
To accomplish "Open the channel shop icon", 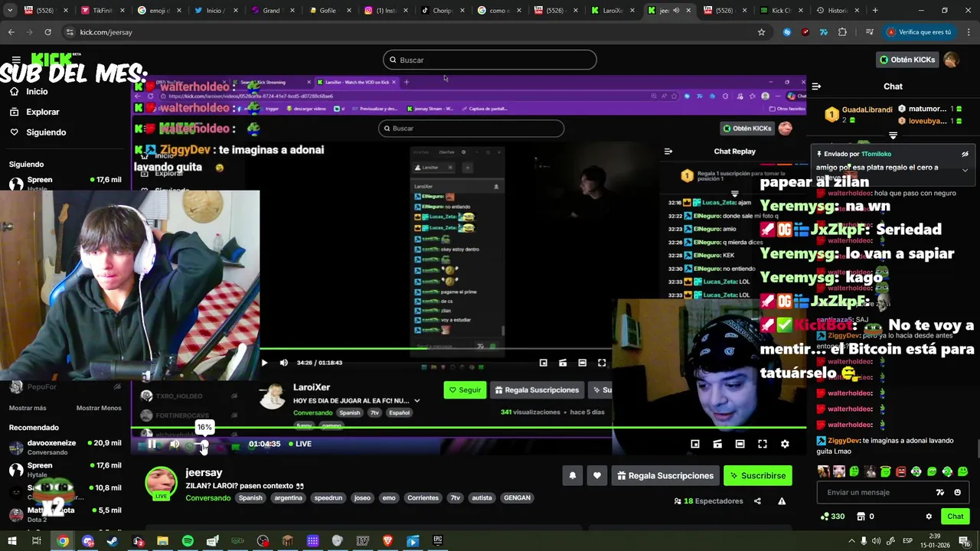I will 861,517.
